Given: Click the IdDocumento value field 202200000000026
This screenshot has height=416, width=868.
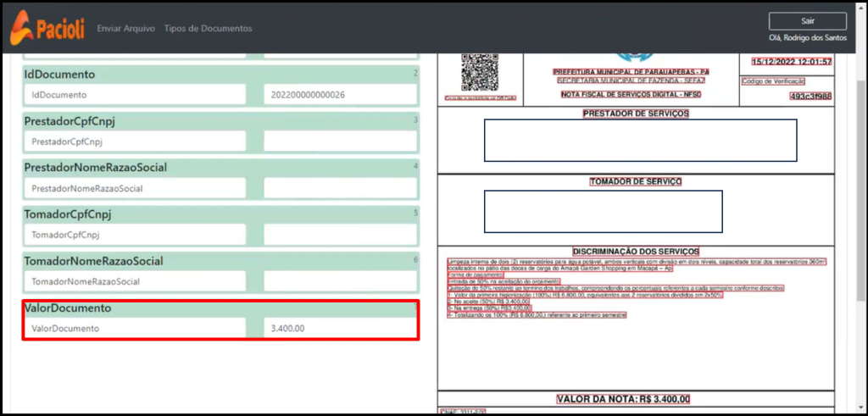Looking at the screenshot, I should (x=341, y=95).
